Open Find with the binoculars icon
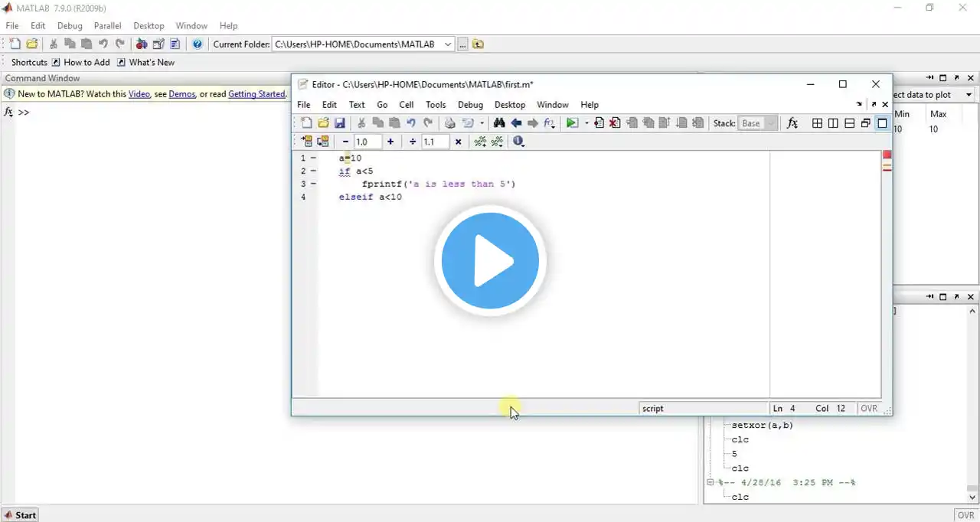This screenshot has height=522, width=980. [x=499, y=123]
